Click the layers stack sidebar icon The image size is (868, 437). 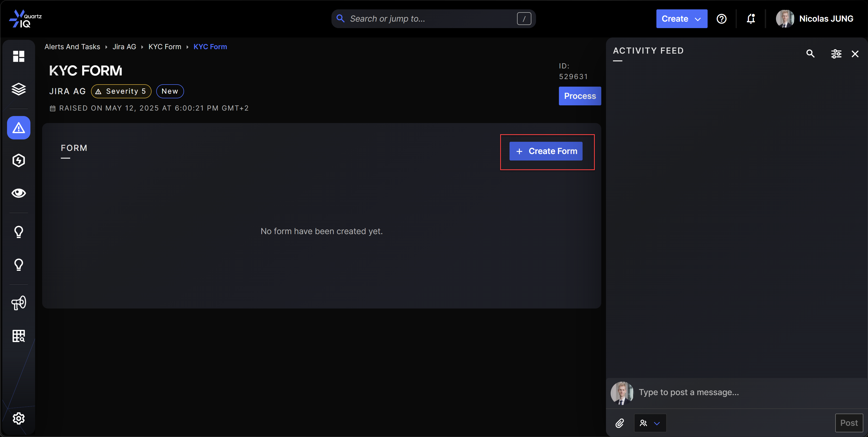18,89
